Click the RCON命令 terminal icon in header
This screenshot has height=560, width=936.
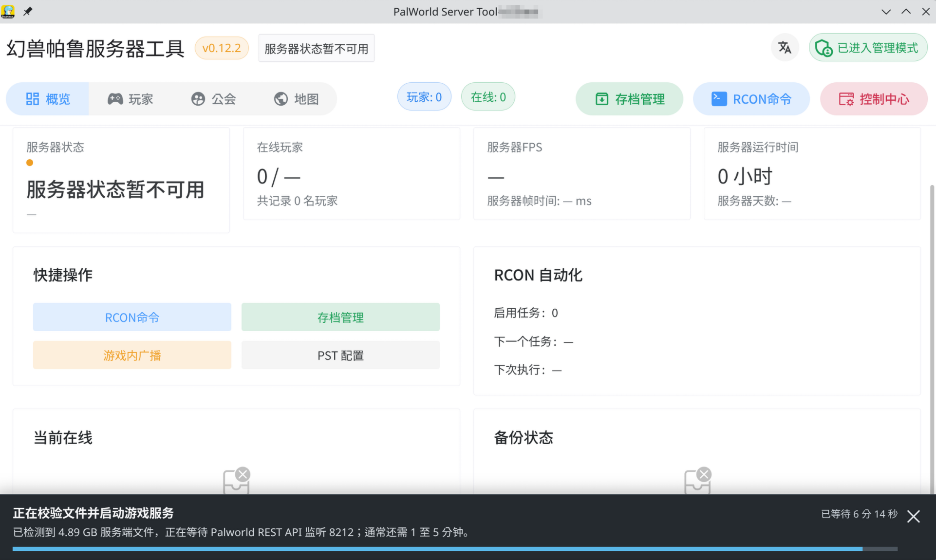719,99
